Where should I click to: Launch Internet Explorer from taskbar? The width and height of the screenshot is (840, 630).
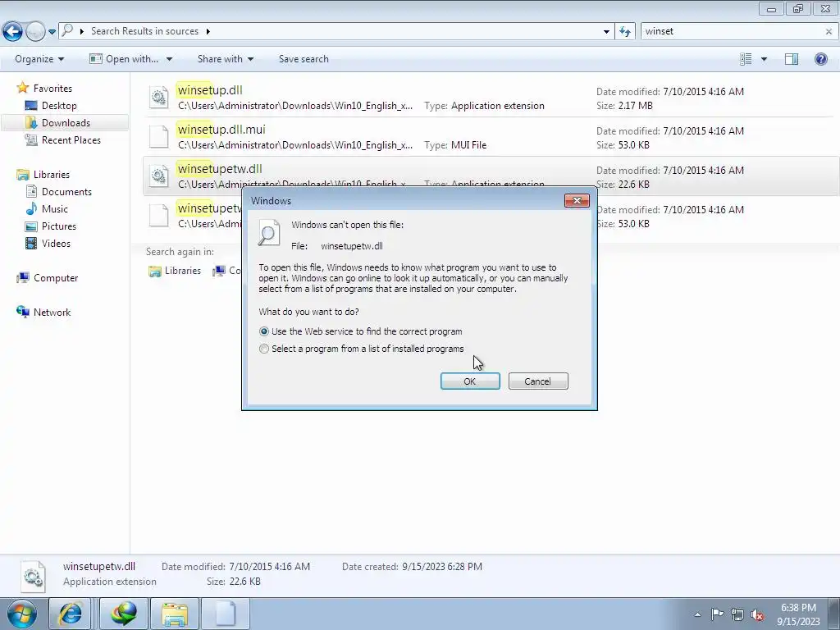coord(70,614)
